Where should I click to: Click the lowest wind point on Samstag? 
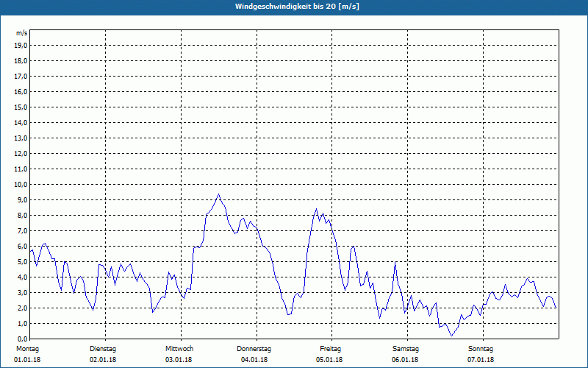(x=453, y=336)
